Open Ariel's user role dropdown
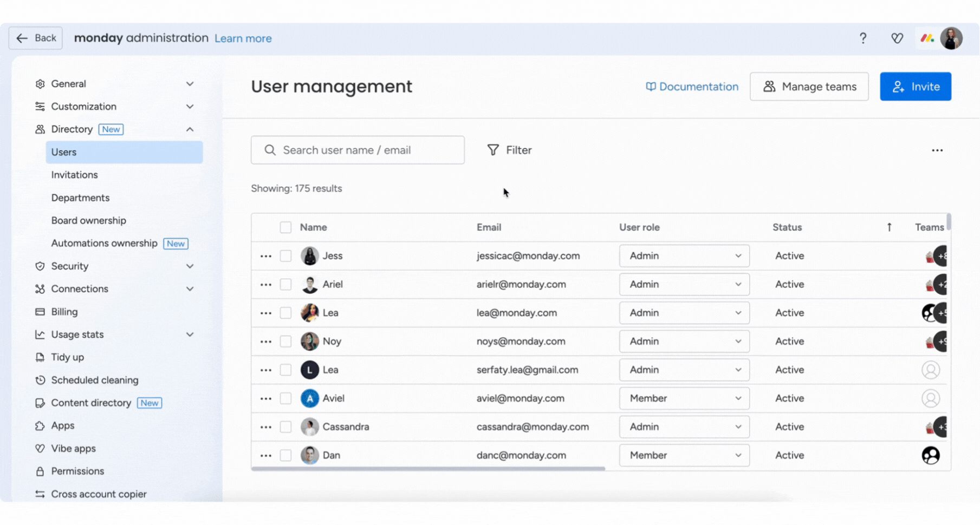This screenshot has width=980, height=525. click(x=684, y=285)
